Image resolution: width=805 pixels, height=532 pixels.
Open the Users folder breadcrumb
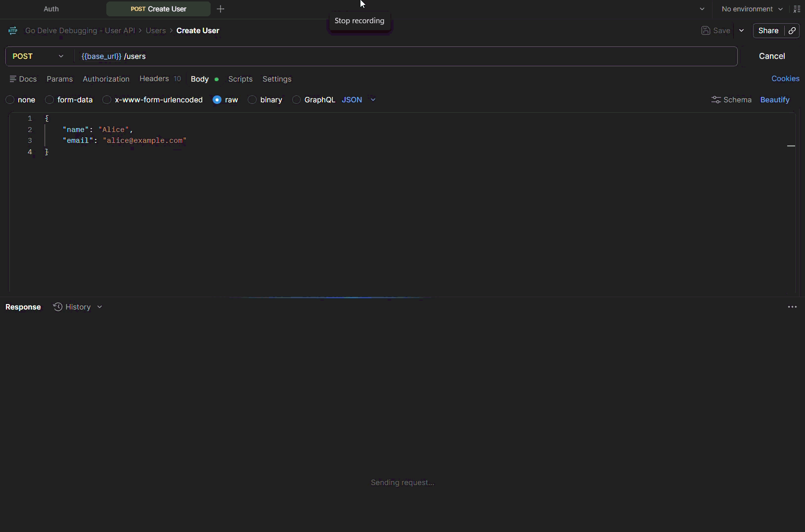click(x=156, y=31)
